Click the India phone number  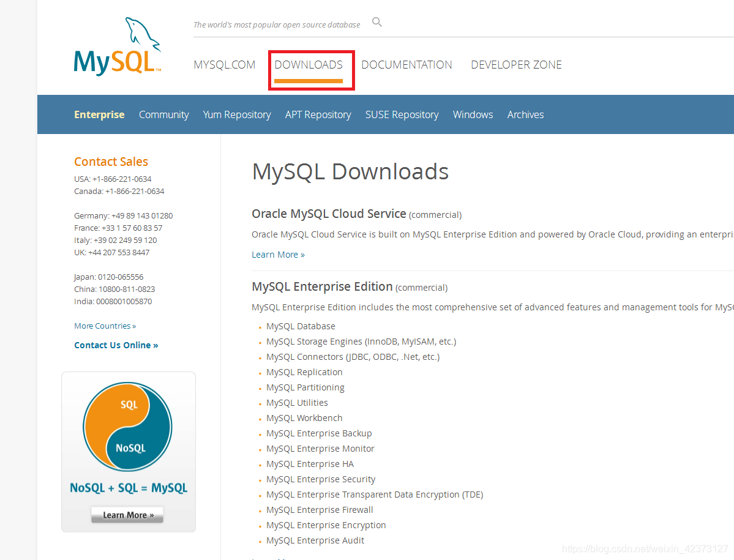(x=124, y=301)
